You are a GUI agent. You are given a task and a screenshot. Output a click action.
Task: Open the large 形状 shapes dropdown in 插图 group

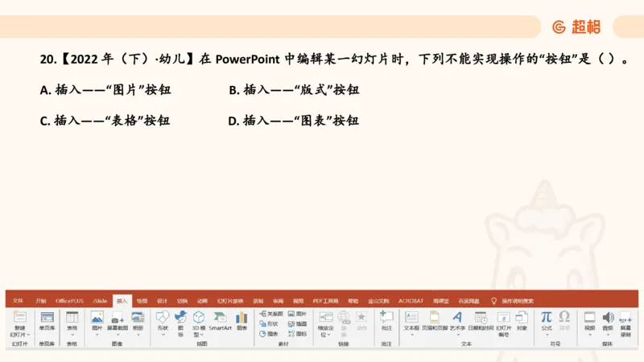click(163, 335)
